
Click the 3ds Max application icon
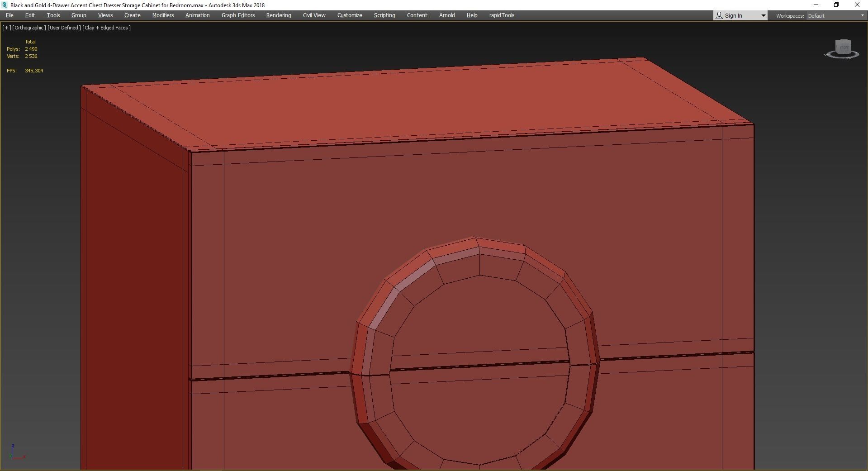tap(5, 5)
